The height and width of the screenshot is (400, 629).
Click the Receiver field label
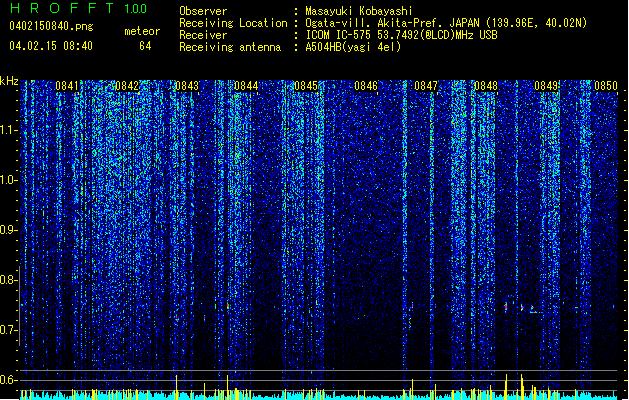[203, 35]
